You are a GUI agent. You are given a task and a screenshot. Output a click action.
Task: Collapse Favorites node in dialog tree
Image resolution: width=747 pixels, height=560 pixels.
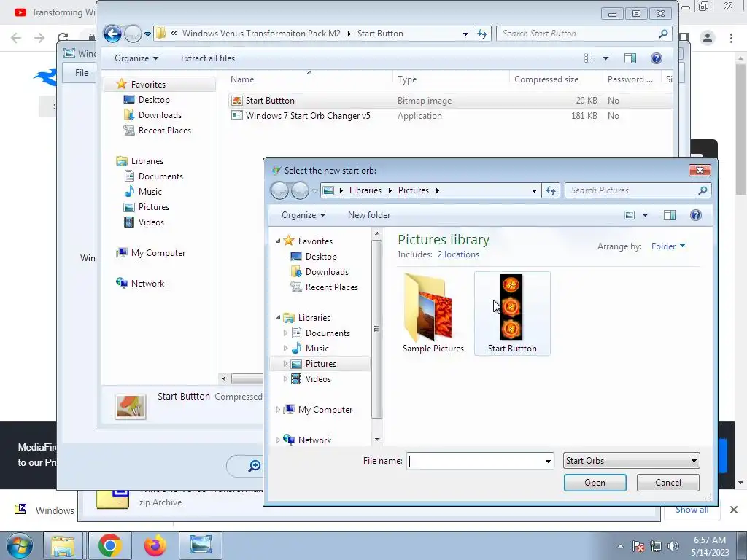coord(278,241)
